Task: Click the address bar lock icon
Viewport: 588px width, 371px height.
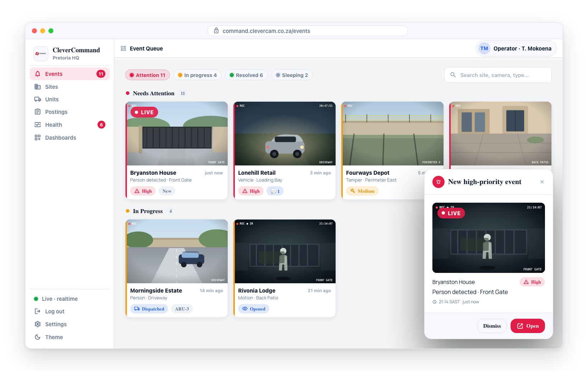Action: point(216,31)
